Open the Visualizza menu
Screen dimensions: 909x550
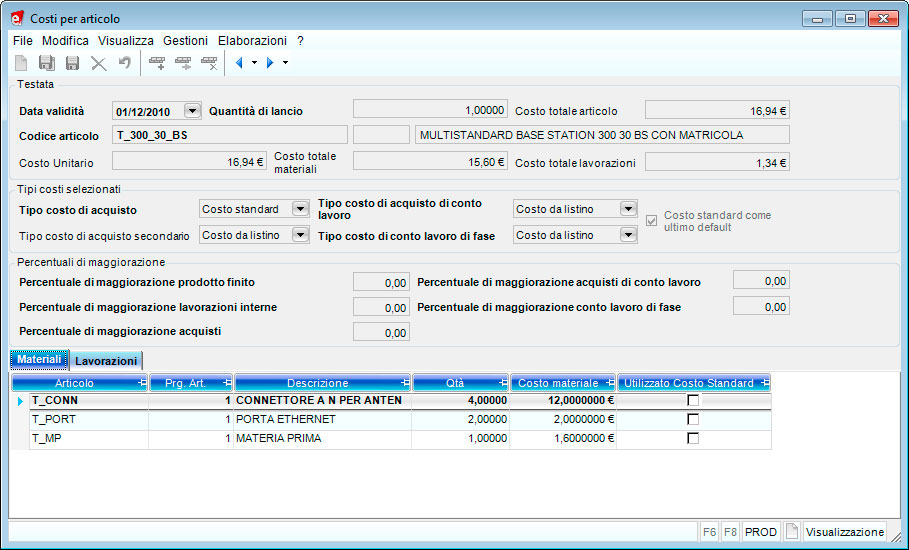coord(126,41)
